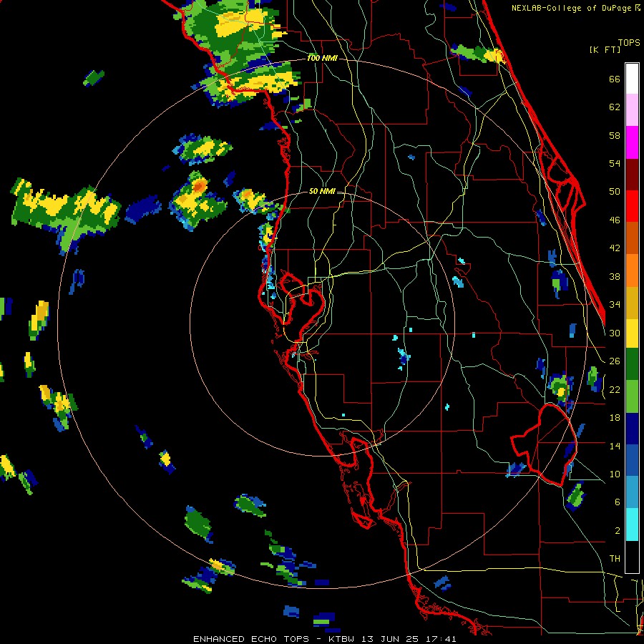Image resolution: width=644 pixels, height=644 pixels.
Task: Pick the white swatch on the color bar
Action: (x=632, y=79)
